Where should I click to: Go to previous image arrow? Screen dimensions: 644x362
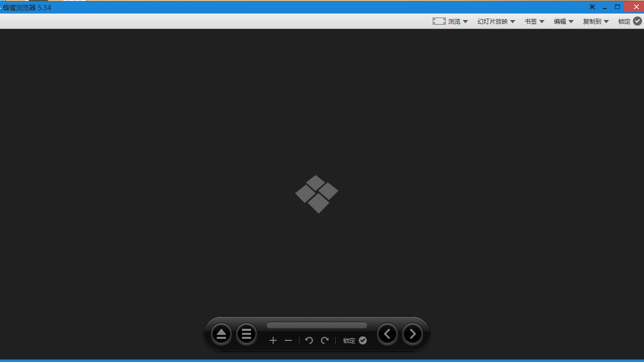(387, 334)
